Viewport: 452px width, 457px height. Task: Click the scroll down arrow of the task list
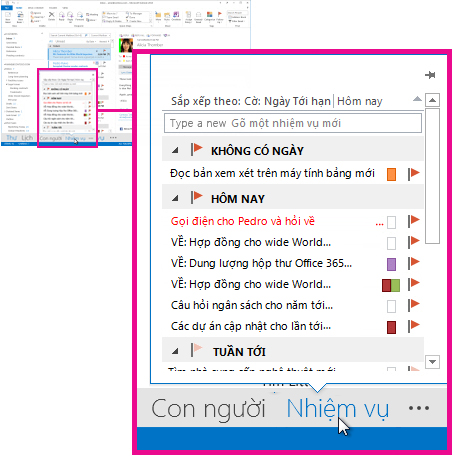[x=432, y=362]
